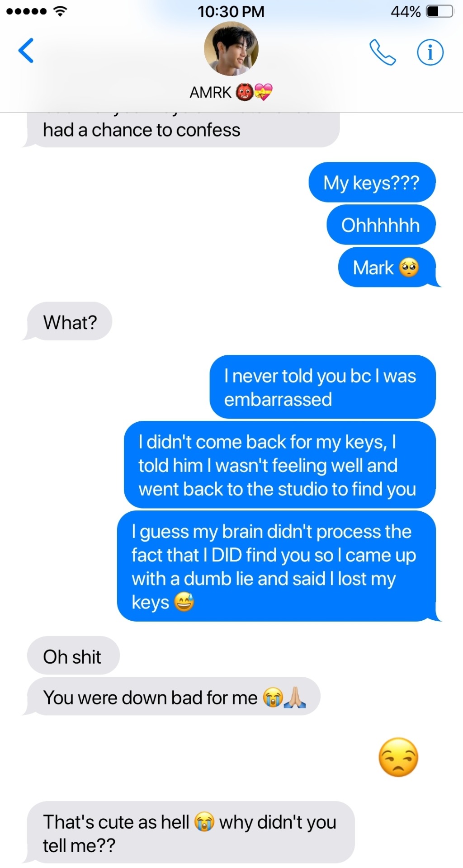The width and height of the screenshot is (463, 868).
Task: Tap the AMRK contact name
Action: [x=210, y=92]
